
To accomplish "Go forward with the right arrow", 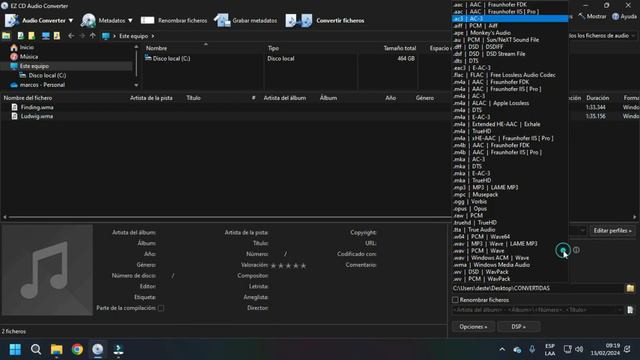I will [x=82, y=36].
